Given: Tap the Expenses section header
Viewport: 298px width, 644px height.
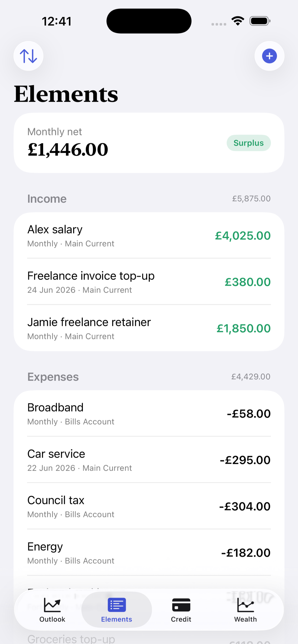Looking at the screenshot, I should click(53, 377).
